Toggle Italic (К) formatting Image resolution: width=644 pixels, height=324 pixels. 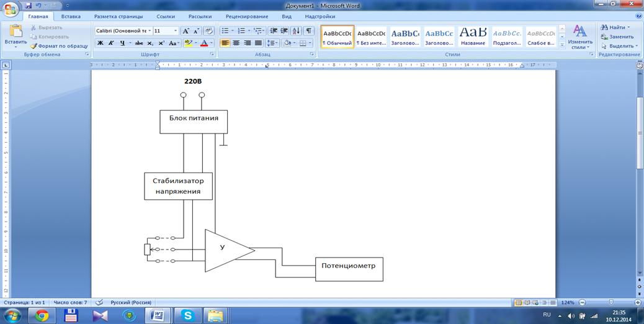[x=111, y=43]
